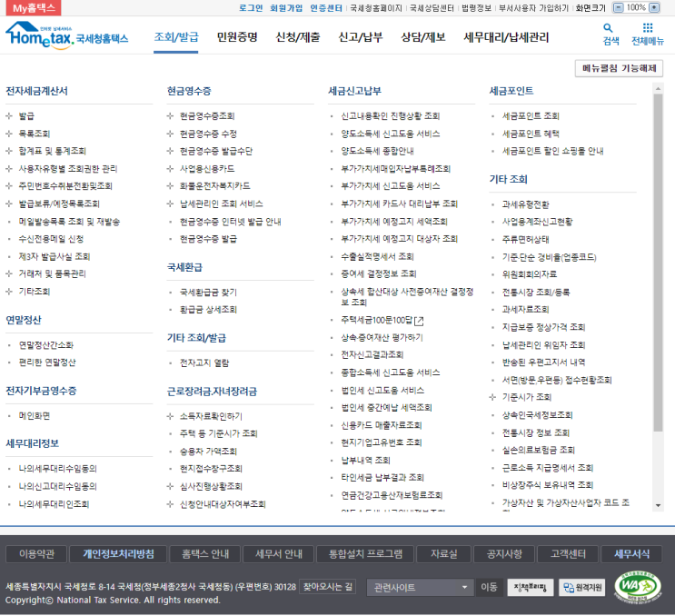This screenshot has height=616, width=675.
Task: Click the screen zoom-out minus icon
Action: (618, 8)
